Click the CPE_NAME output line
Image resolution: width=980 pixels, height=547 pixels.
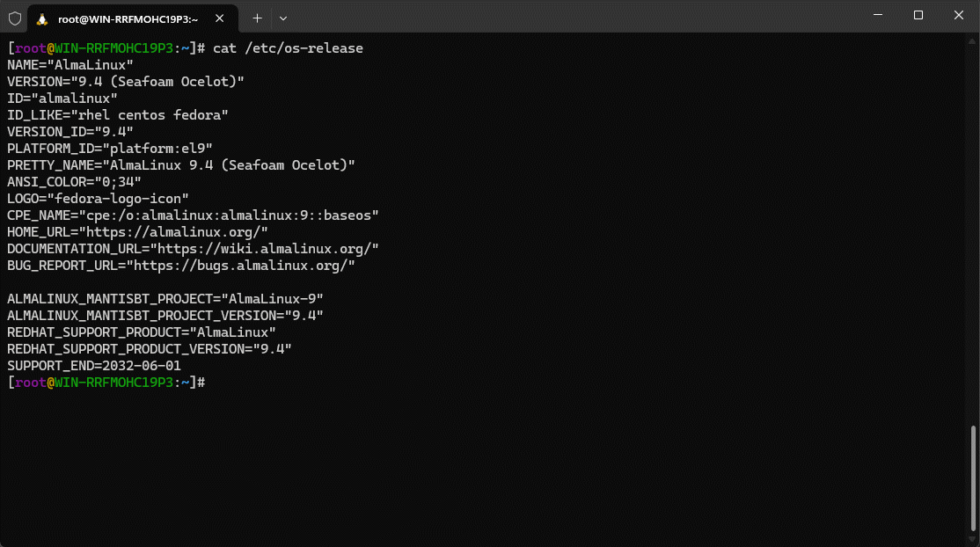[x=194, y=215]
